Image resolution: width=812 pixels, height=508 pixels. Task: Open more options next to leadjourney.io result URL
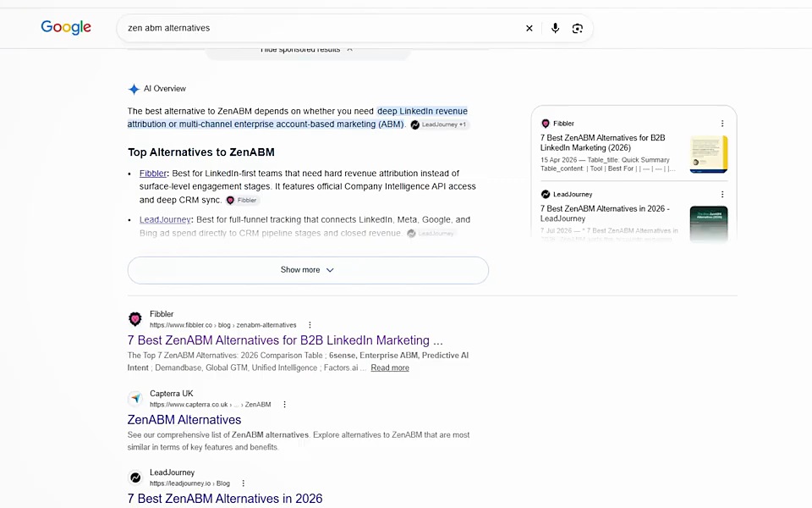243,483
